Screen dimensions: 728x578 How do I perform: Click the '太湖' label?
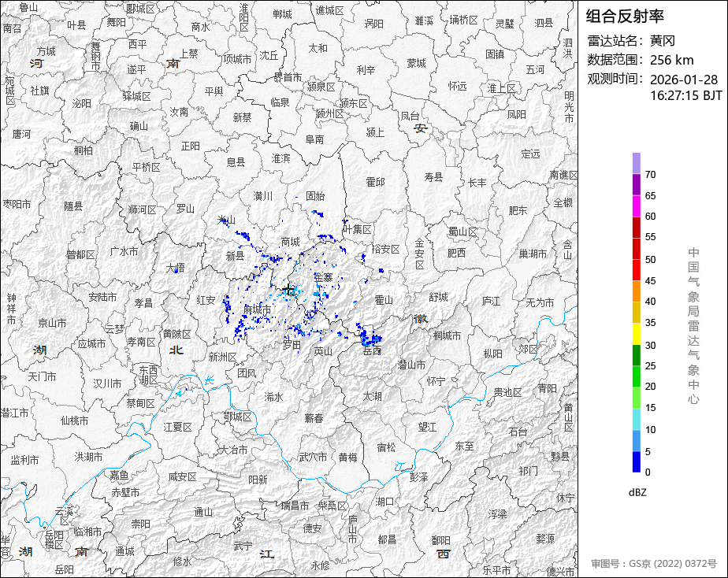coord(372,396)
